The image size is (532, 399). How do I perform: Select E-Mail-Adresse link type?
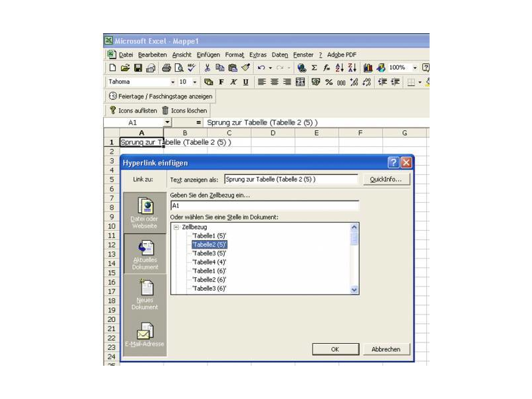point(145,334)
